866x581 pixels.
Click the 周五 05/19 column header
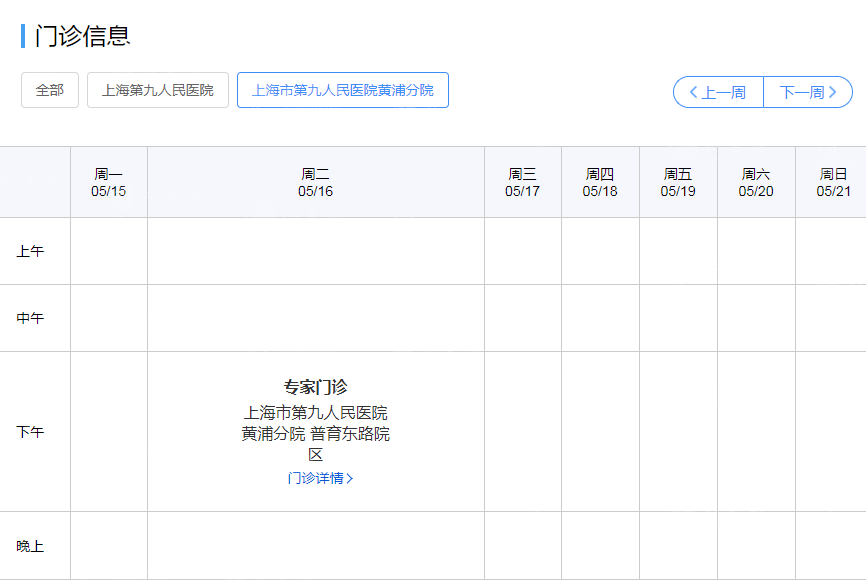(678, 183)
